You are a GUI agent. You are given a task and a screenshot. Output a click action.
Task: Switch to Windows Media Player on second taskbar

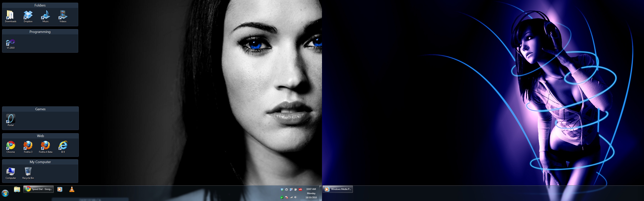point(338,189)
